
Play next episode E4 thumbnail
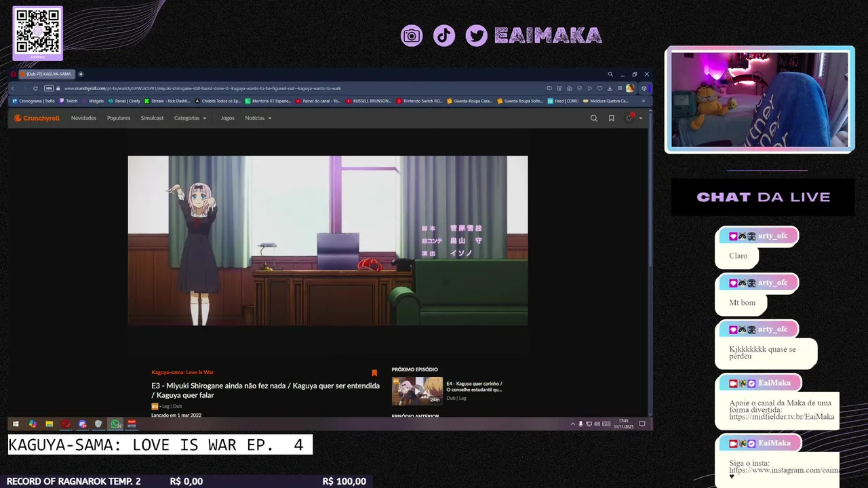pos(417,391)
